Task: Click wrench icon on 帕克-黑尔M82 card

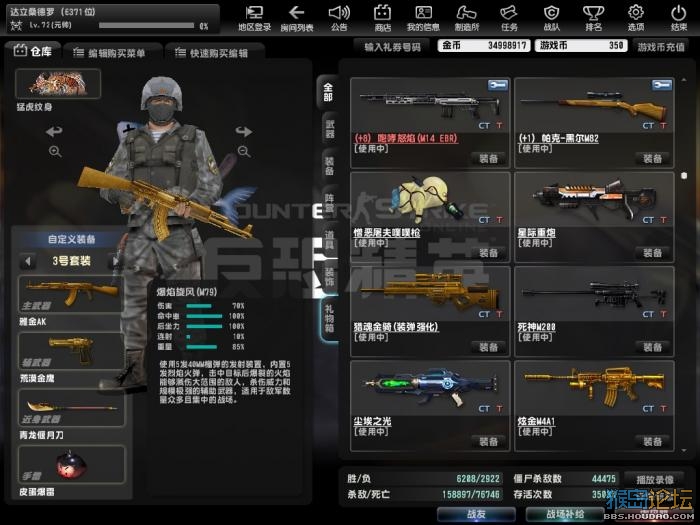Action: click(x=662, y=85)
